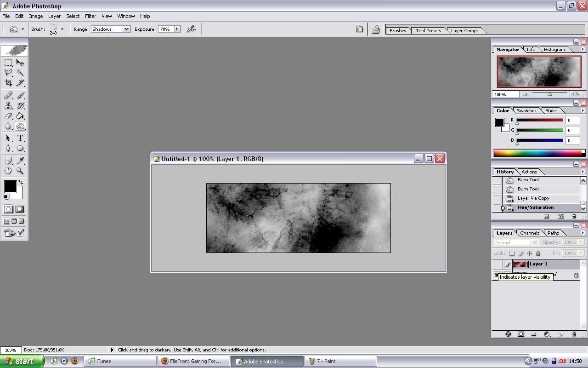Select Layer Via Copy history state
588x368 pixels.
(533, 198)
